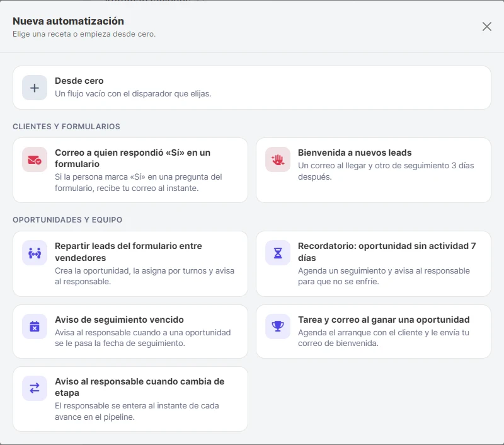Image resolution: width=504 pixels, height=445 pixels.
Task: Click the 'CLIENTES Y FORMULARIOS' section heading
Action: pyautogui.click(x=66, y=126)
